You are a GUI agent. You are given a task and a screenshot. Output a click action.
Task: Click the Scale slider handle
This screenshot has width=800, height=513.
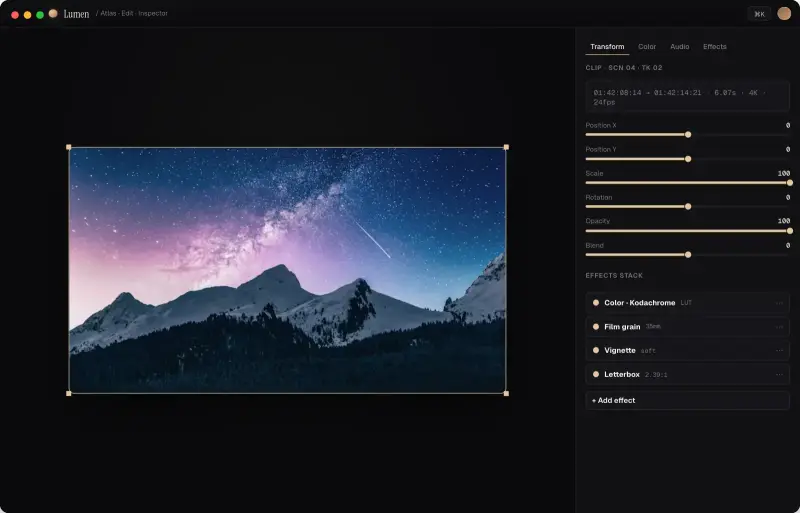[x=789, y=183]
